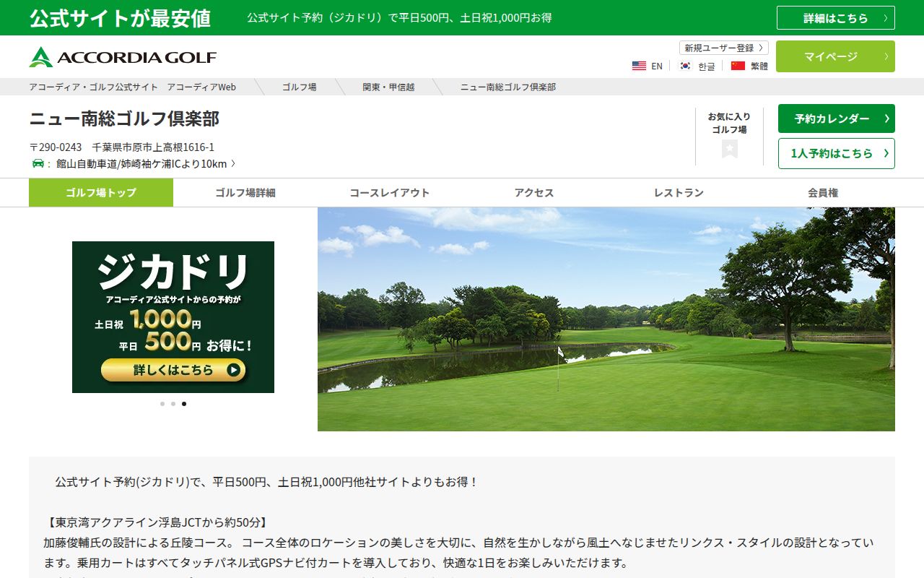Click the 新規ユーザー登録 link
The width and height of the screenshot is (924, 578).
click(x=723, y=48)
